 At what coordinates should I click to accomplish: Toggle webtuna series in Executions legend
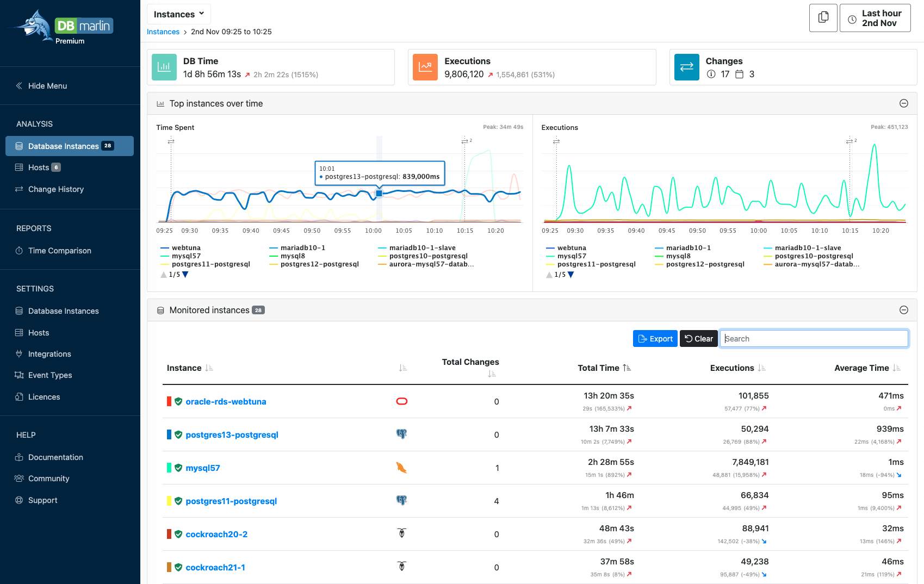coord(566,248)
